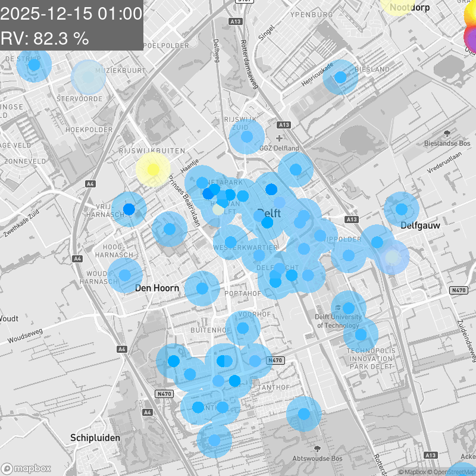Select the N470 road shield near Zuideindseweg

tap(459, 290)
